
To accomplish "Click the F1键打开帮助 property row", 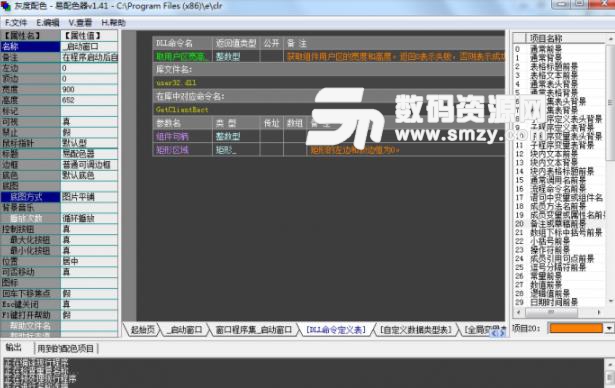I will click(x=59, y=315).
